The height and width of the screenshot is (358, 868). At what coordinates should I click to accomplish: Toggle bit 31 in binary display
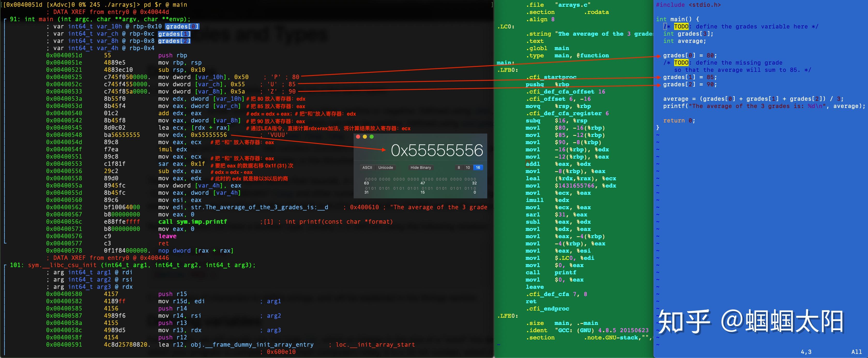[x=366, y=188]
